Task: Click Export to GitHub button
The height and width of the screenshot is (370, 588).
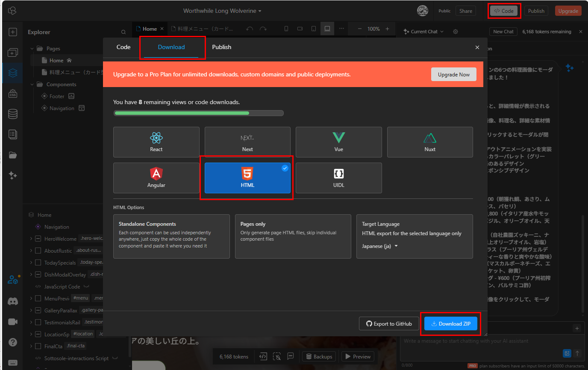Action: (389, 324)
